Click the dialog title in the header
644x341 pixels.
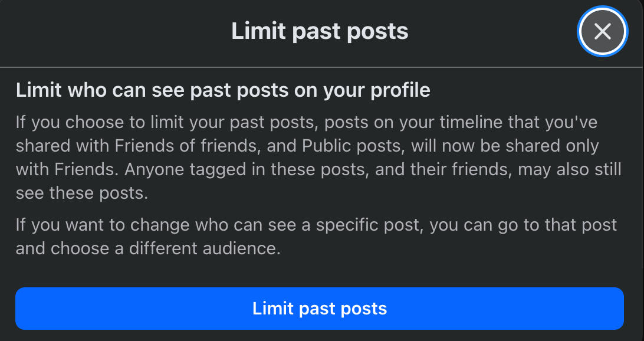pos(320,31)
